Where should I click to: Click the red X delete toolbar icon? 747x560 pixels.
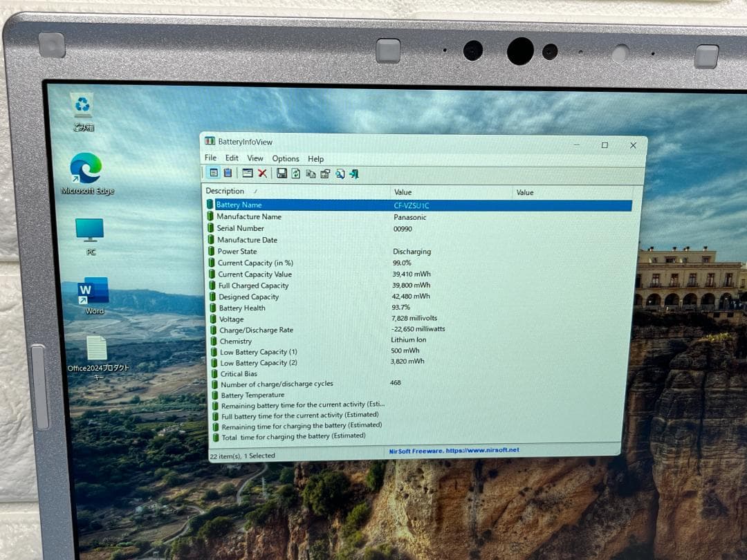click(262, 173)
